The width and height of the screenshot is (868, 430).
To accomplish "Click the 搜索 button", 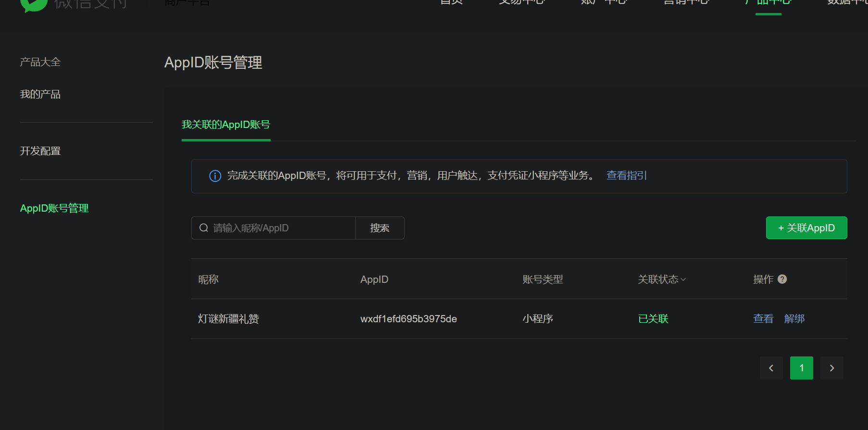I will [380, 228].
